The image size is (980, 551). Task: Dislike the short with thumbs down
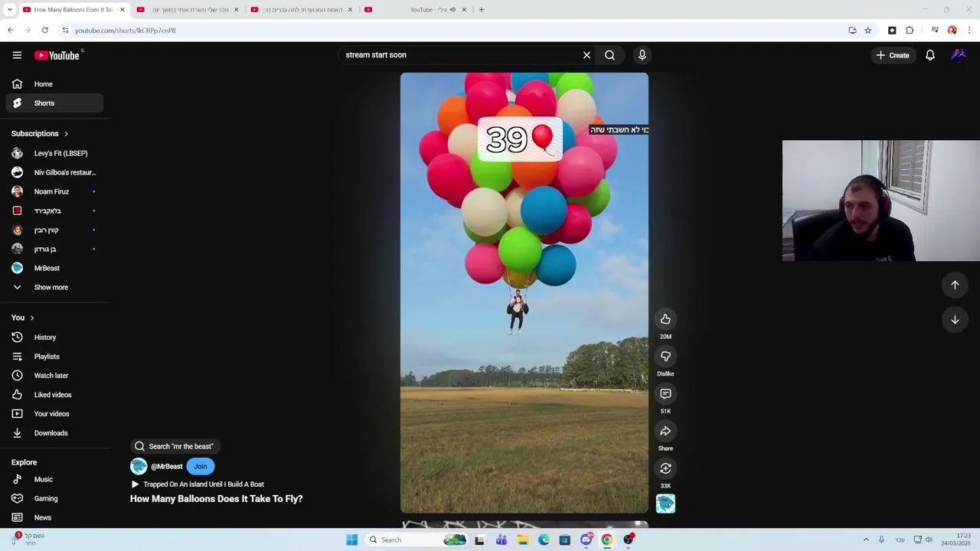click(x=665, y=357)
